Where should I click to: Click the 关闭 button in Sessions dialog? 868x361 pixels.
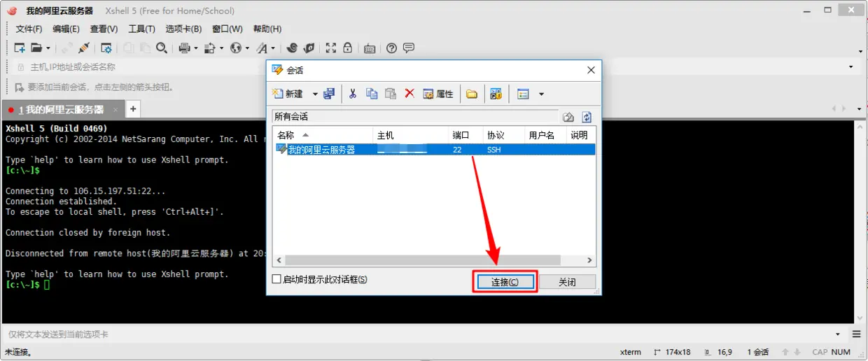point(567,282)
